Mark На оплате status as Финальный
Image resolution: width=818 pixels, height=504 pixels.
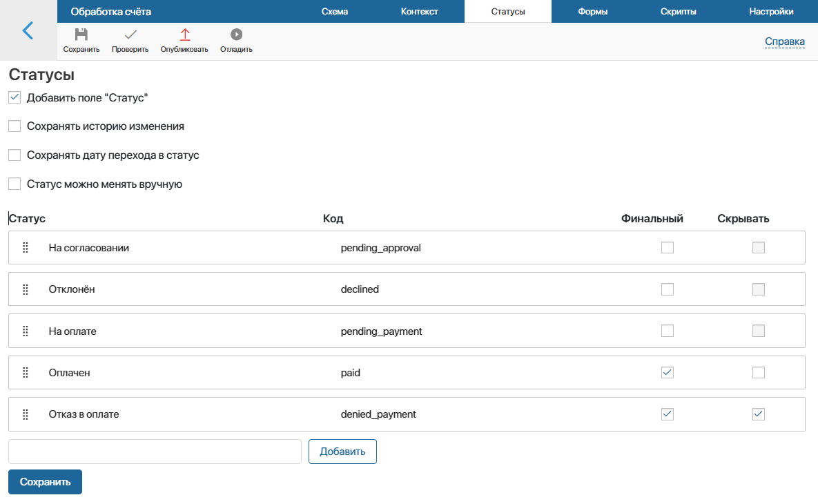click(668, 331)
